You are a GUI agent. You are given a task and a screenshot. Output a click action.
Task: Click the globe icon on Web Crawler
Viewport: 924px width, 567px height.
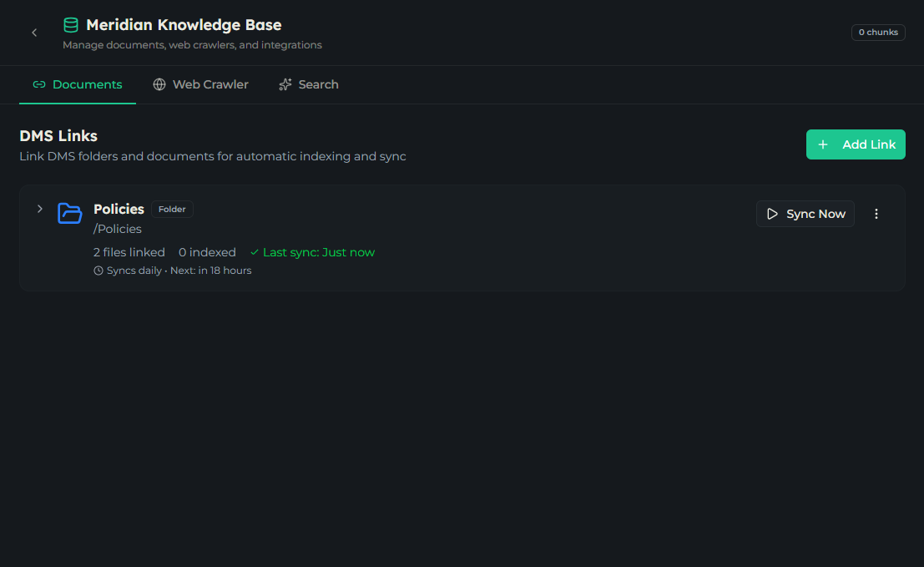[159, 84]
